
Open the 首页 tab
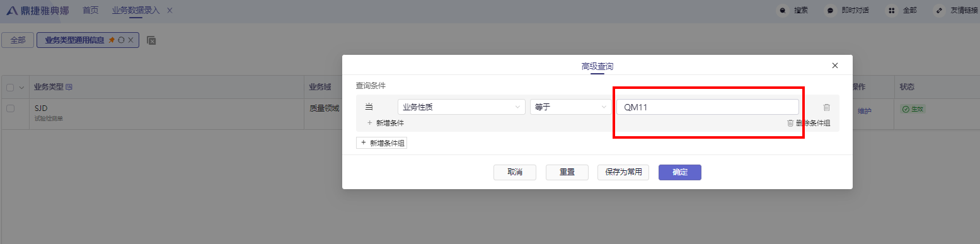point(90,11)
